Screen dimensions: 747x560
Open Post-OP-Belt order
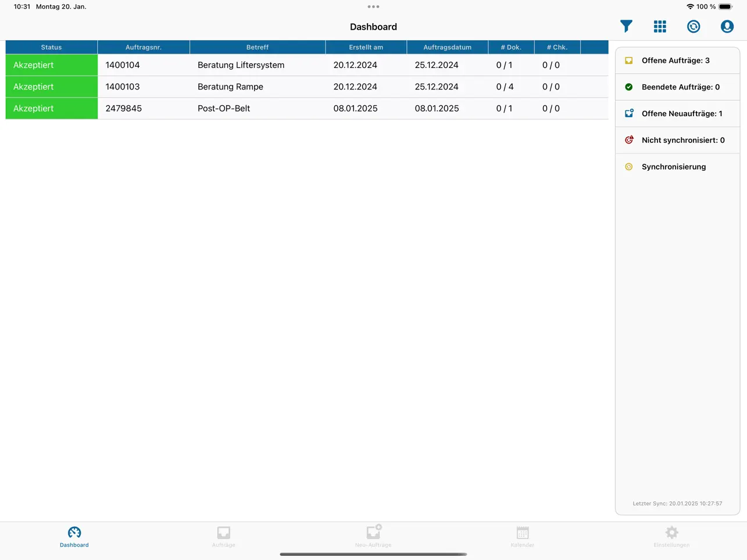click(224, 109)
